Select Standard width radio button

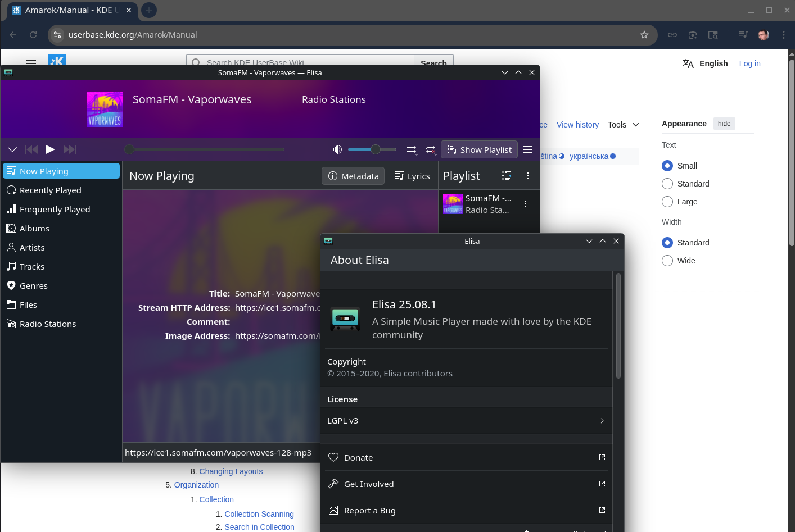(x=667, y=243)
